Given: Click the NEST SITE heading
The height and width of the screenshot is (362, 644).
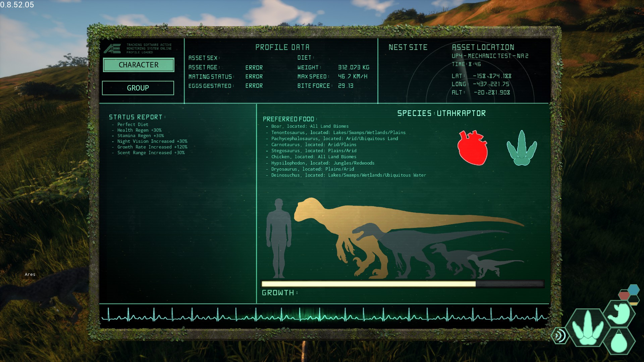Looking at the screenshot, I should [x=408, y=48].
